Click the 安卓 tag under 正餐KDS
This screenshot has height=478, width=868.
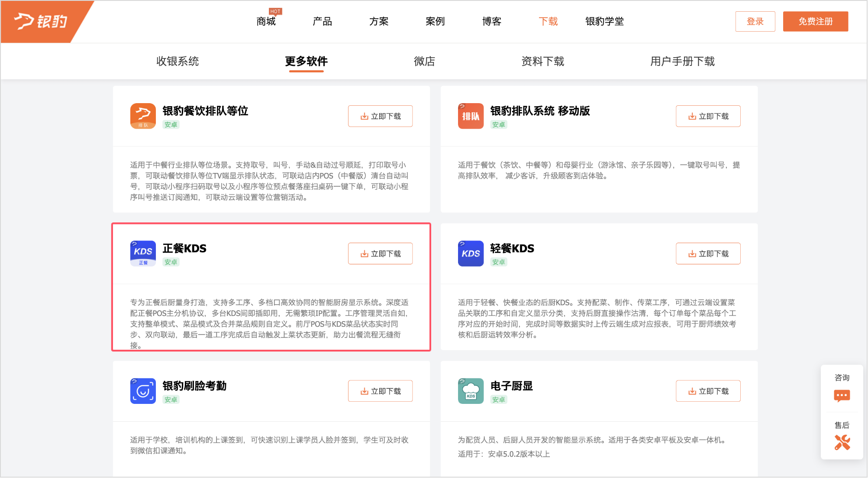(171, 262)
